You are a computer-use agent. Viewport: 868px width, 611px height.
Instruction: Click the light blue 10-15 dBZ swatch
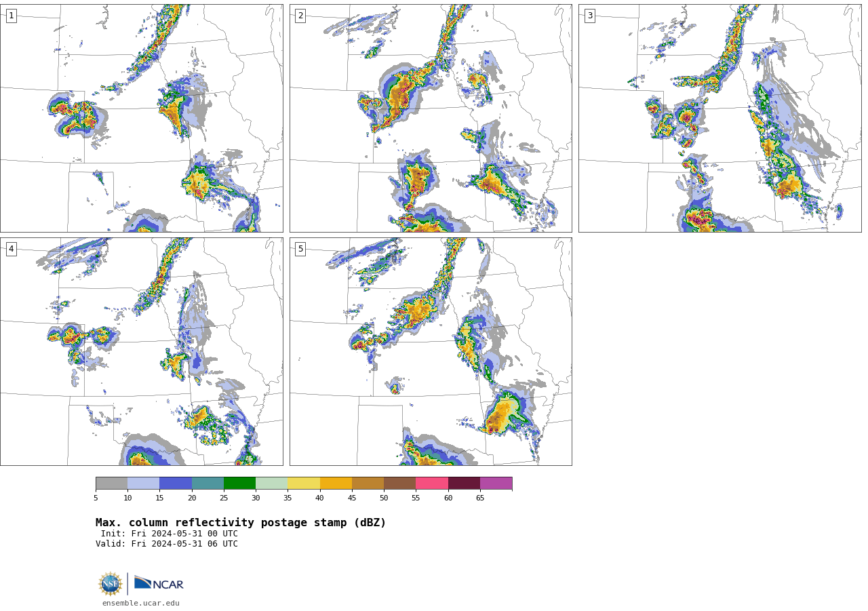144,484
